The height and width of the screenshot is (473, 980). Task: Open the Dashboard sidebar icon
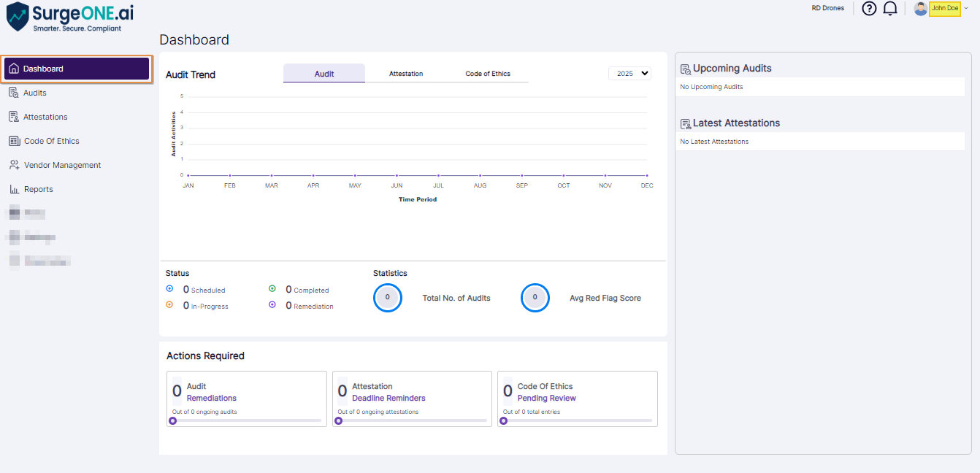point(14,68)
